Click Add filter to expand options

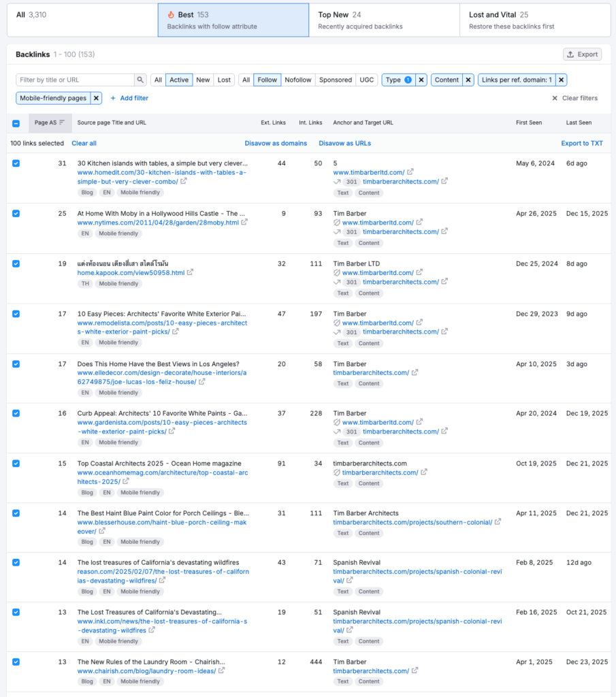pyautogui.click(x=129, y=98)
